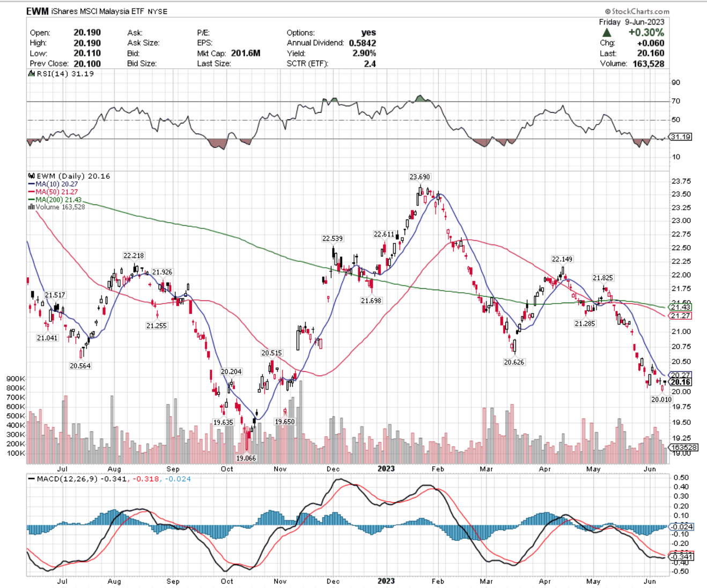Click the 19.650 low price label

(x=285, y=422)
